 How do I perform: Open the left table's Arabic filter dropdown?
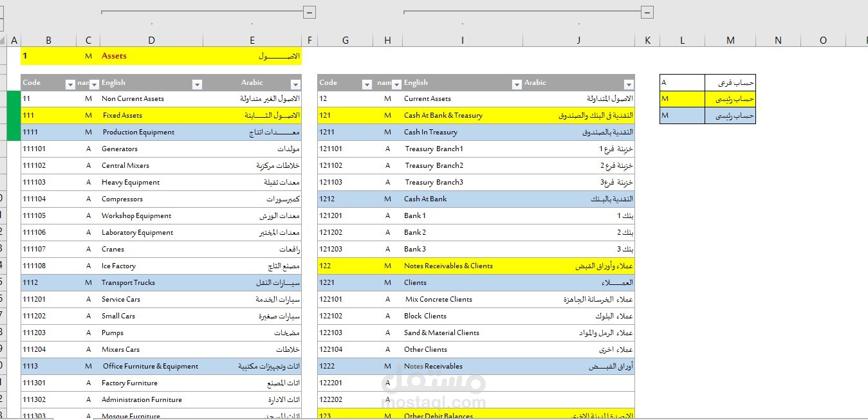[x=295, y=84]
